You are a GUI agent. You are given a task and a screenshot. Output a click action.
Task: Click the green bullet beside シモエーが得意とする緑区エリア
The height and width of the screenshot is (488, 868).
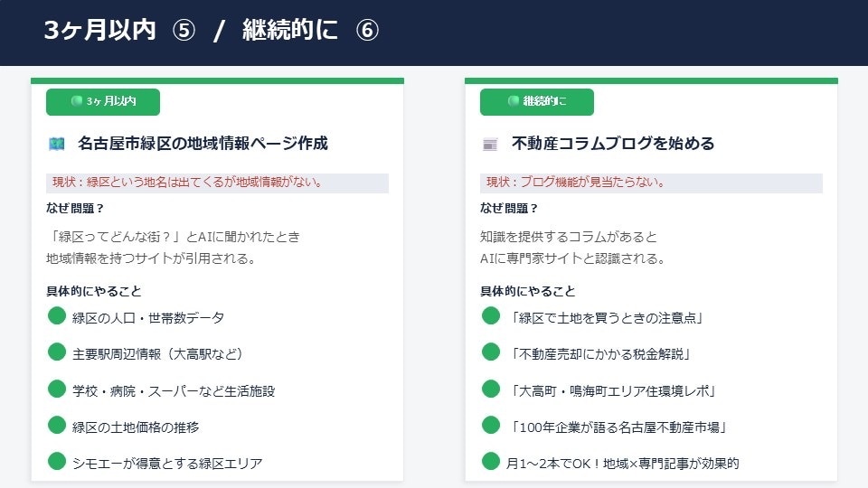pos(57,461)
